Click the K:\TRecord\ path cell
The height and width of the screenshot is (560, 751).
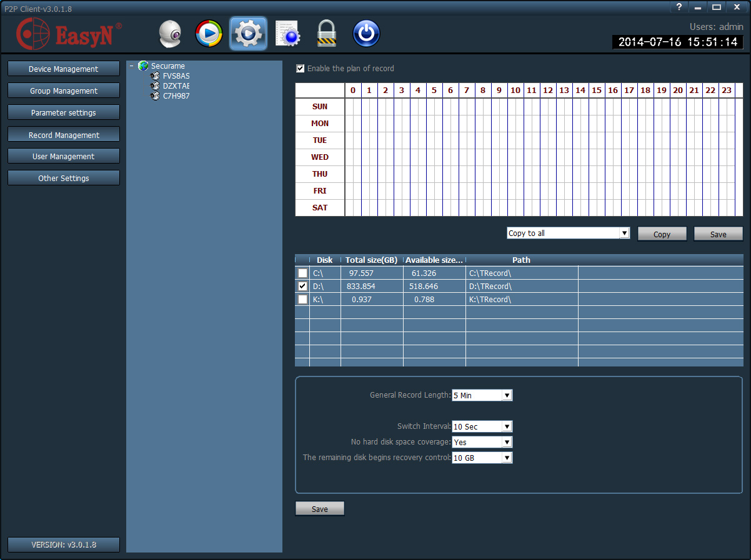[522, 300]
